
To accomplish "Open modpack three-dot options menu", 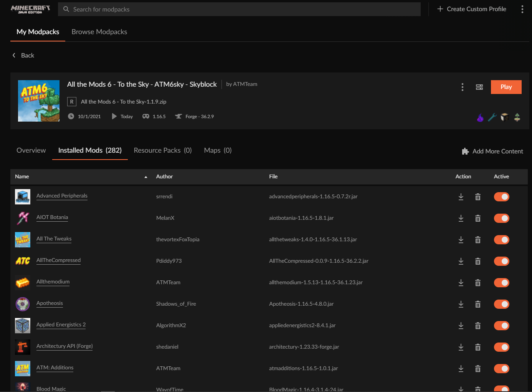I will [463, 87].
